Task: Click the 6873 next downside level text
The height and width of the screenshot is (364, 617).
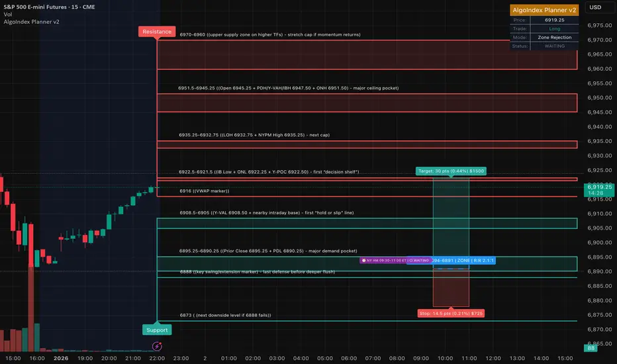Action: [226, 315]
